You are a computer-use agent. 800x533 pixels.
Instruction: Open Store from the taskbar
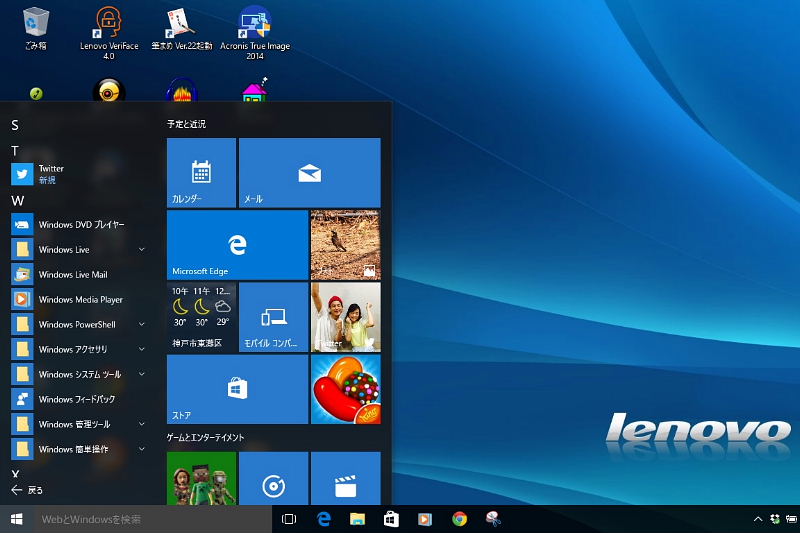pyautogui.click(x=391, y=519)
